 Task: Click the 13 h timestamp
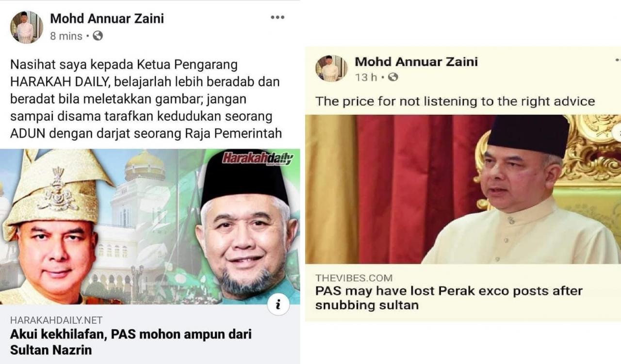pos(367,78)
